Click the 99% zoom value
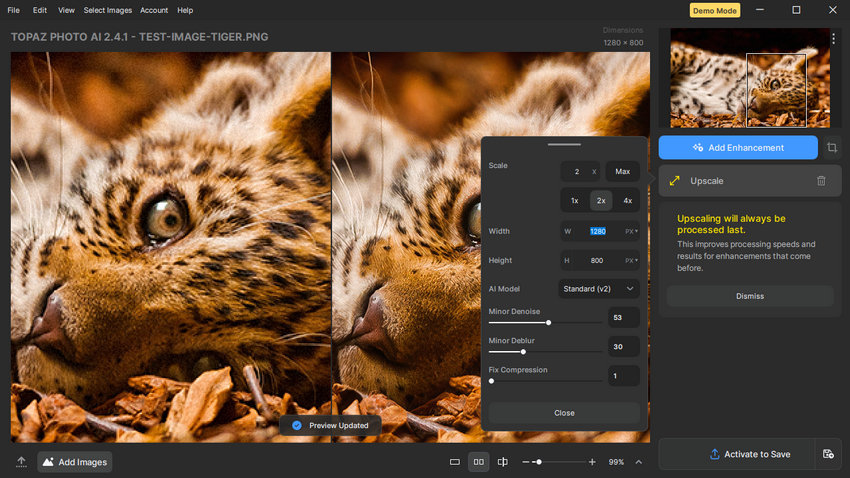This screenshot has width=850, height=478. (616, 462)
